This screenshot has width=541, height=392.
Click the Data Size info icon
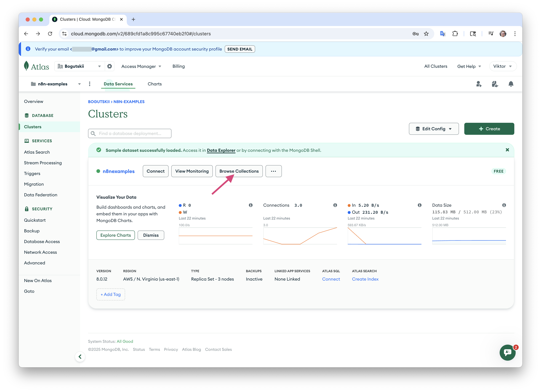click(504, 205)
